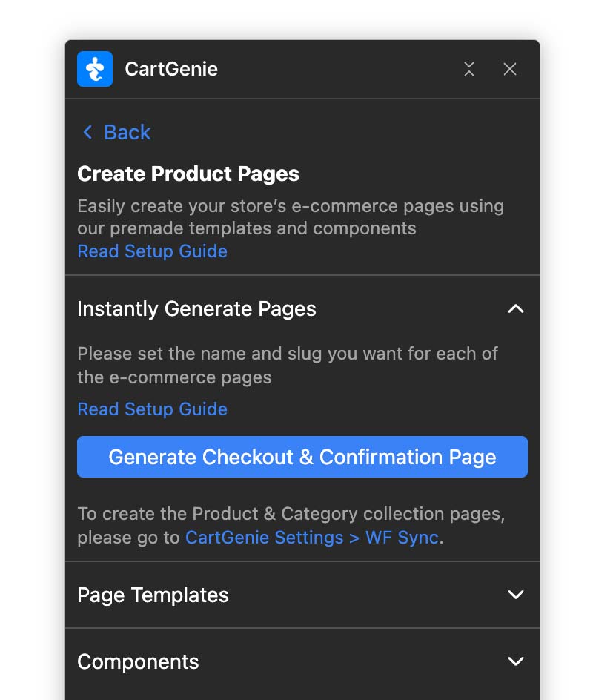
Task: Click the CartGenie title text
Action: coord(171,69)
